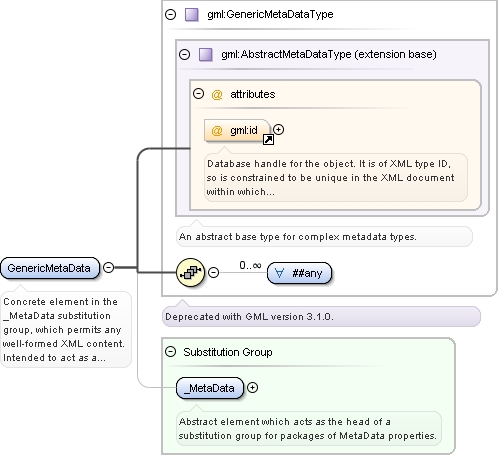Click the gml:AbstractMetaDataType (extension base) label
This screenshot has height=456, width=499.
click(329, 54)
